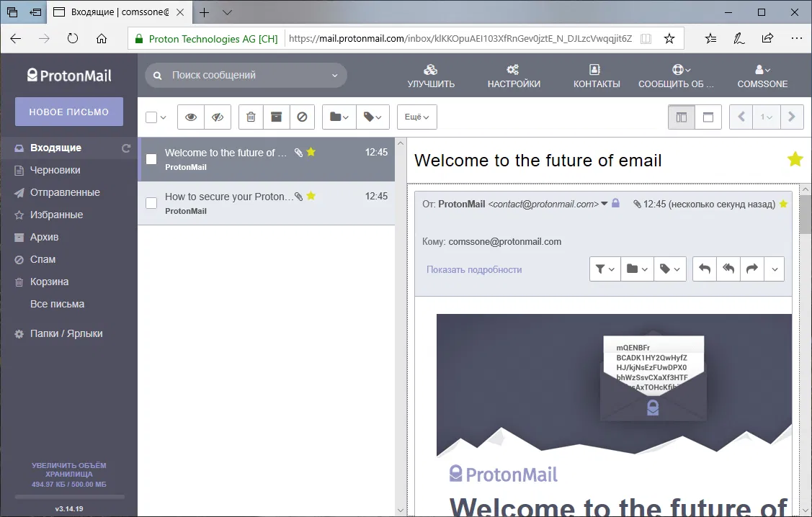The image size is (812, 517).
Task: Switch to single column layout view
Action: coord(708,116)
